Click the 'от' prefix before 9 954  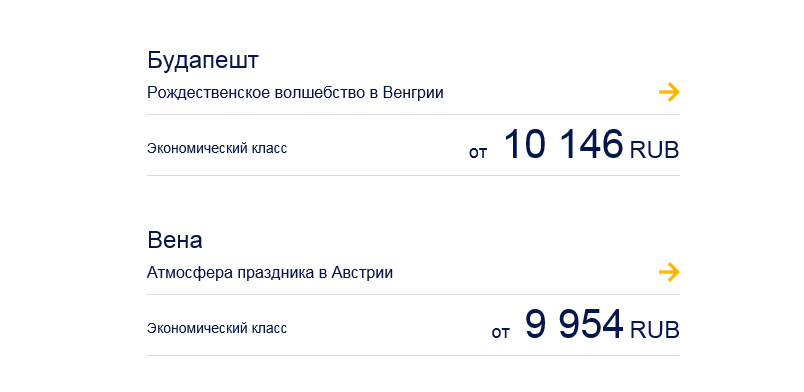[x=500, y=332]
